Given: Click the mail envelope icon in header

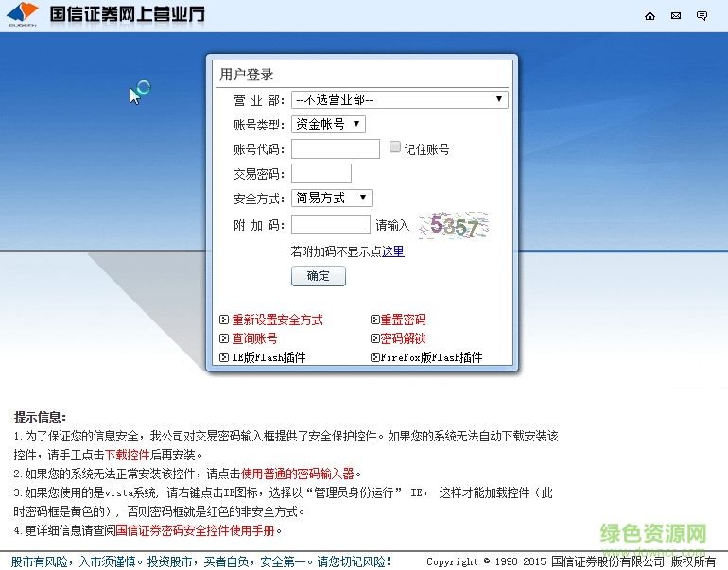Looking at the screenshot, I should (x=676, y=16).
